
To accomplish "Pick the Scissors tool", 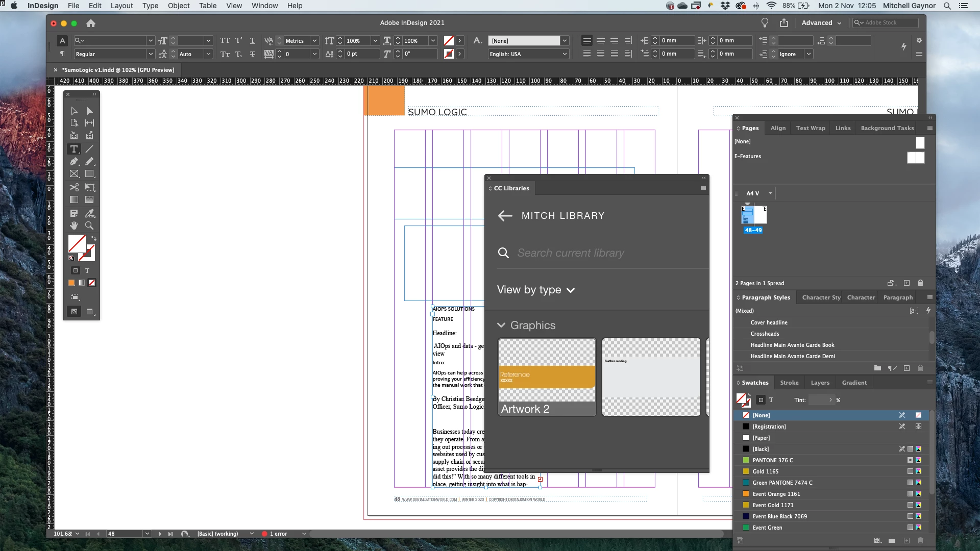I will (74, 187).
